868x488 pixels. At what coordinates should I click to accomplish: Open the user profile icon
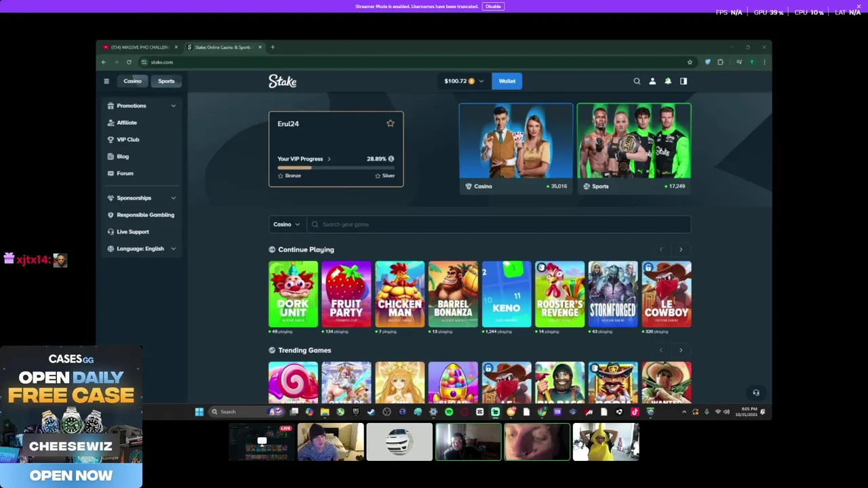652,81
